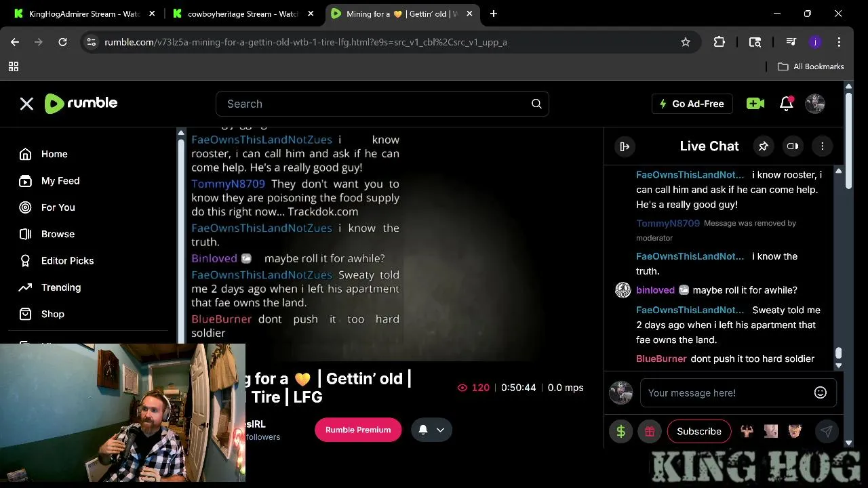Open Chrome profile avatar icon
This screenshot has height=488, width=868.
click(x=815, y=42)
